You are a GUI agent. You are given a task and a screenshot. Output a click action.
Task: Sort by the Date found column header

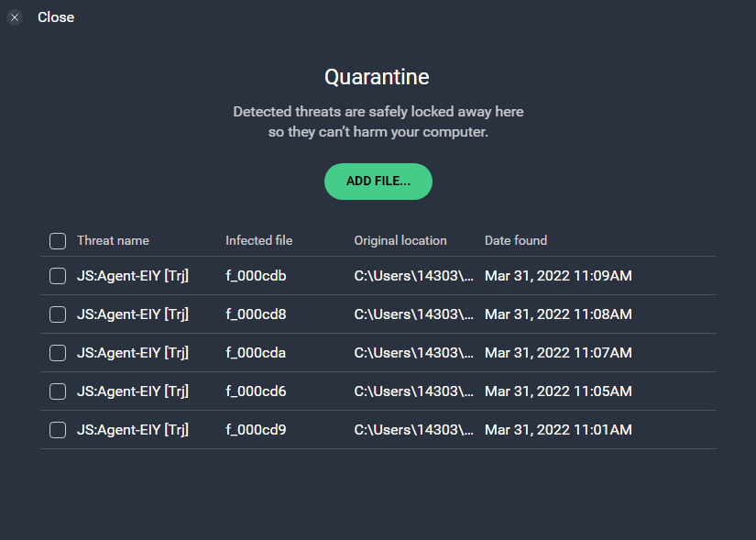[515, 240]
